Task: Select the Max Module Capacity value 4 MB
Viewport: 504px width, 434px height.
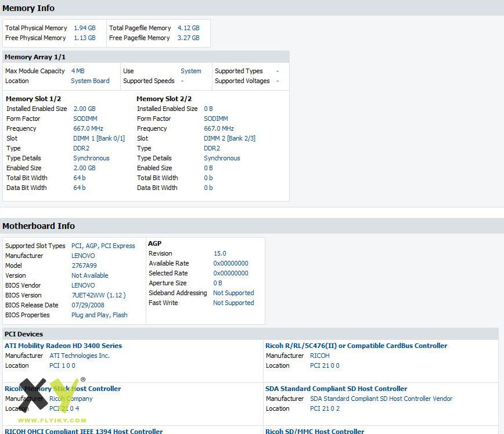Action: pos(78,71)
